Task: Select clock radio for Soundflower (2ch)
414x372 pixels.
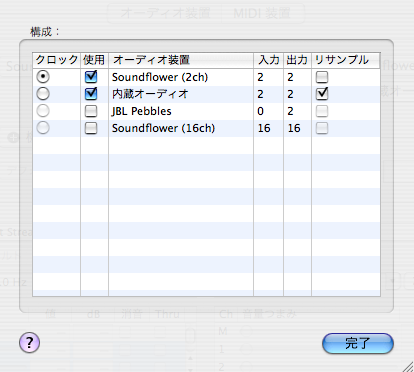Action: pos(43,77)
